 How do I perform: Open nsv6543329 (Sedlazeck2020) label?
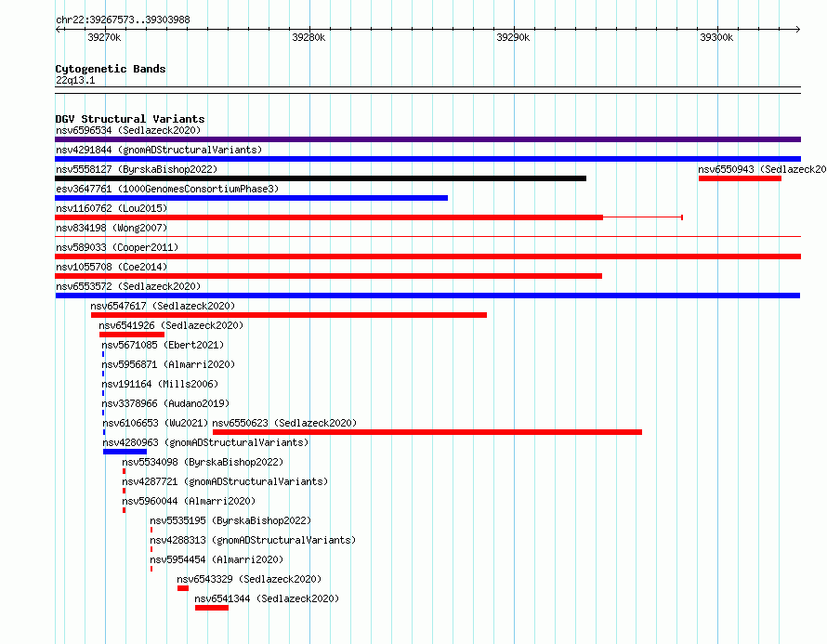click(x=249, y=579)
